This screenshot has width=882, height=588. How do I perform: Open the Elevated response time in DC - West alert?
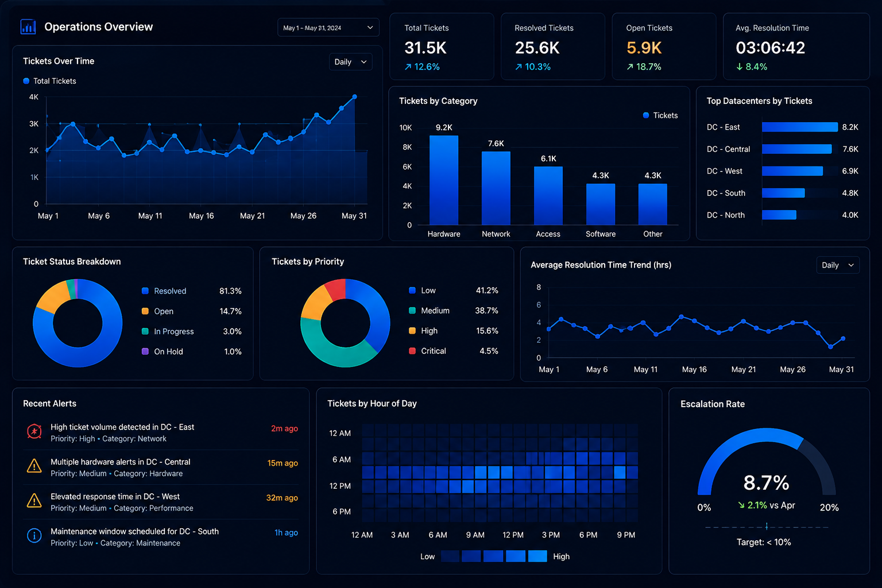(x=161, y=502)
